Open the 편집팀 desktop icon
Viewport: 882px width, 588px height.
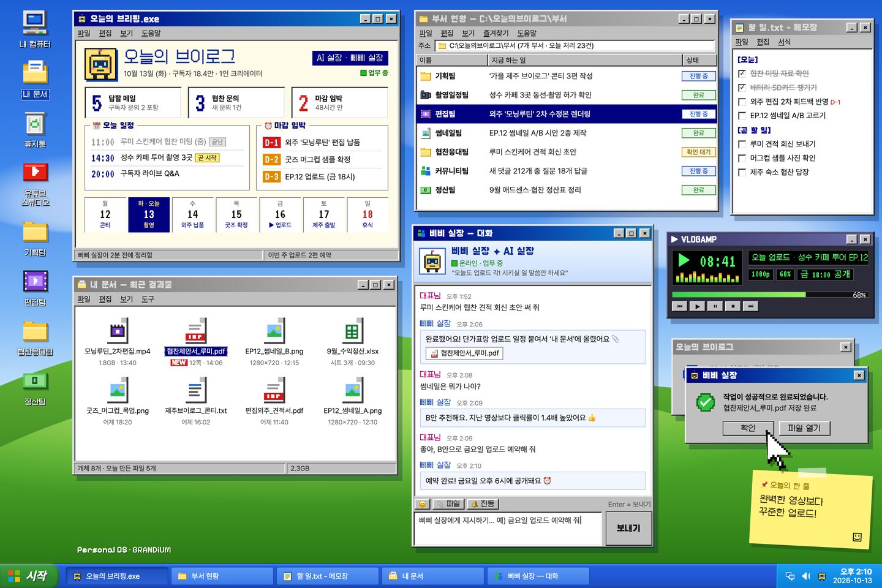(x=35, y=281)
